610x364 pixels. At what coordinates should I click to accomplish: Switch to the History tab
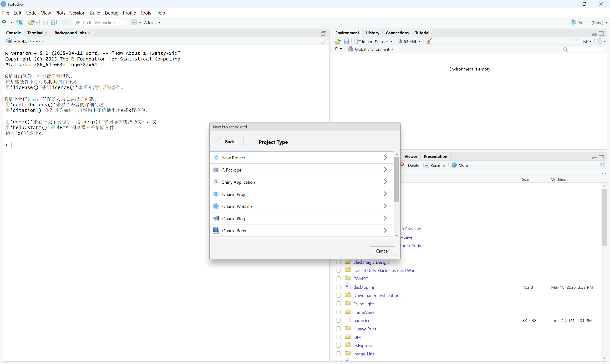point(372,33)
